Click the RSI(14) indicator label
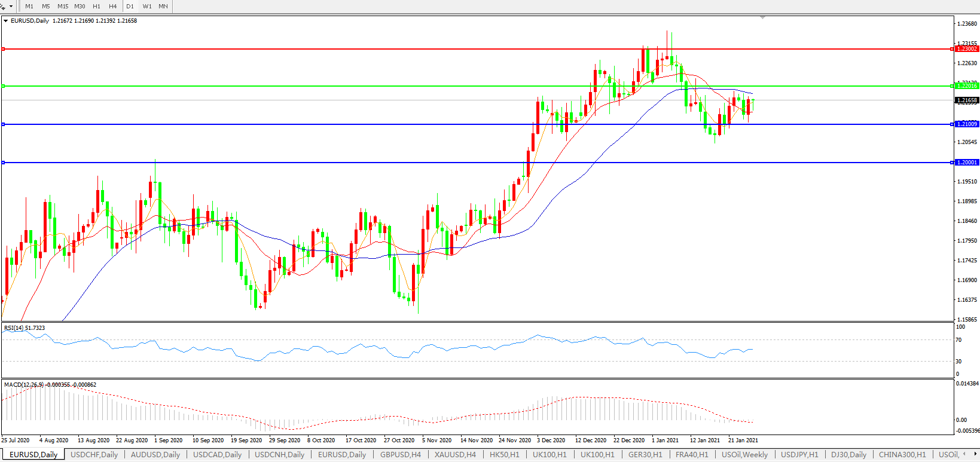 [24, 328]
